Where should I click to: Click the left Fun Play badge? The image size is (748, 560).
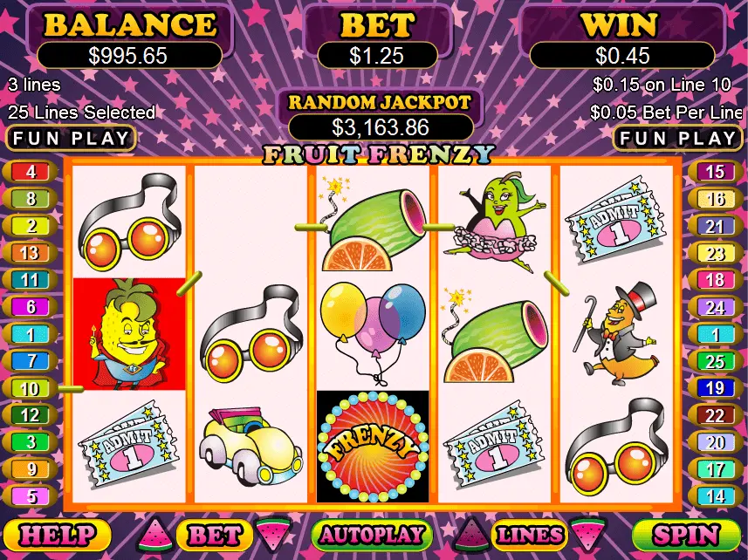(x=71, y=138)
